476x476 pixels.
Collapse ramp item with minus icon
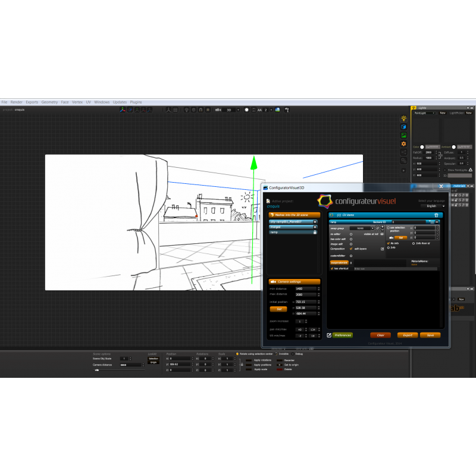[437, 222]
